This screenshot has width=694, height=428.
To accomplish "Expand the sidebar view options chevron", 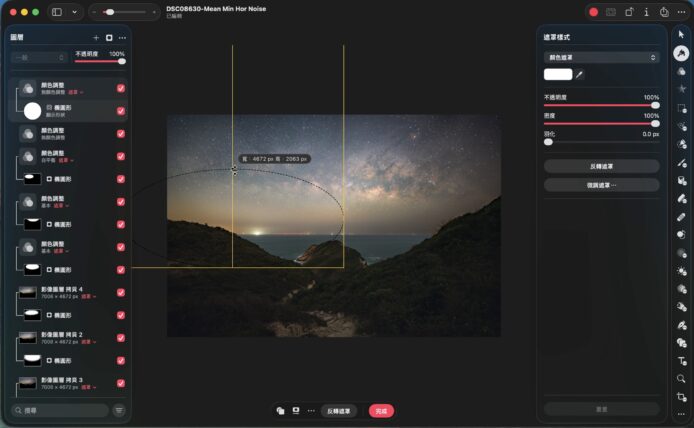I will 74,12.
